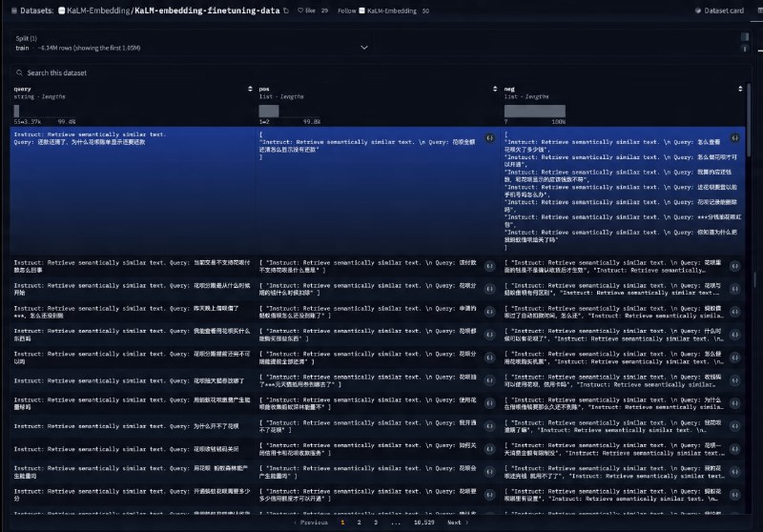Like the dataset with the heart icon
The width and height of the screenshot is (763, 532).
pos(300,10)
